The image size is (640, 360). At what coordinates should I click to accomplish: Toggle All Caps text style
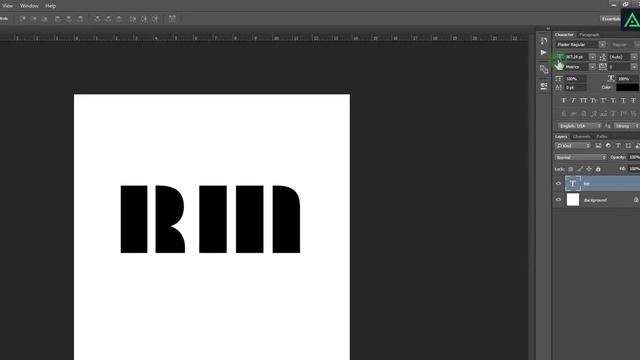point(583,100)
